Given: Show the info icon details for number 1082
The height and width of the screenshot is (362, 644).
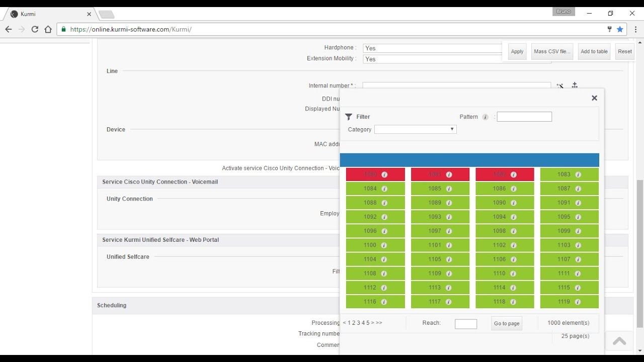Looking at the screenshot, I should point(513,174).
